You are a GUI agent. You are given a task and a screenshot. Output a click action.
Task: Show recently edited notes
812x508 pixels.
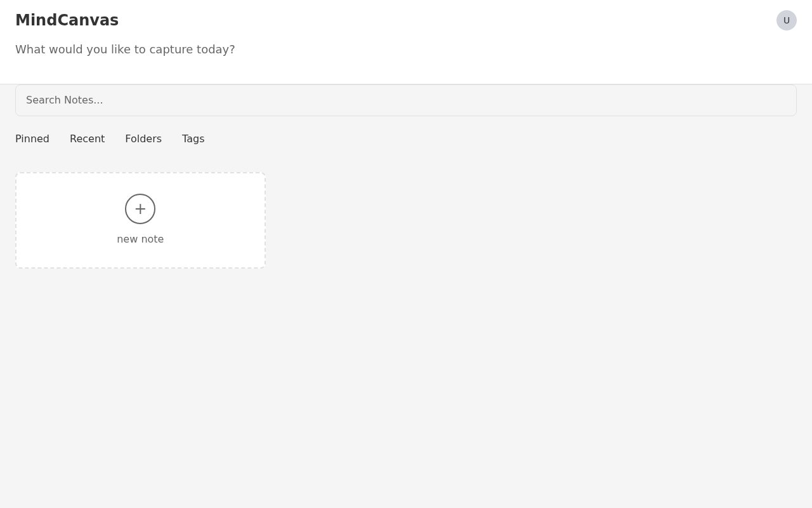click(87, 138)
